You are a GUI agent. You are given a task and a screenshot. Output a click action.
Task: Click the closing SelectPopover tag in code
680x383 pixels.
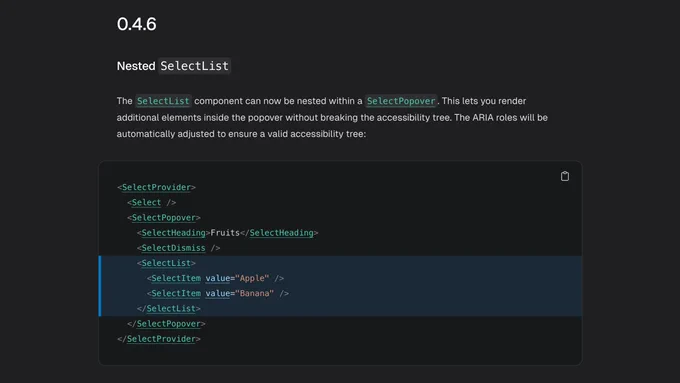[x=169, y=324]
